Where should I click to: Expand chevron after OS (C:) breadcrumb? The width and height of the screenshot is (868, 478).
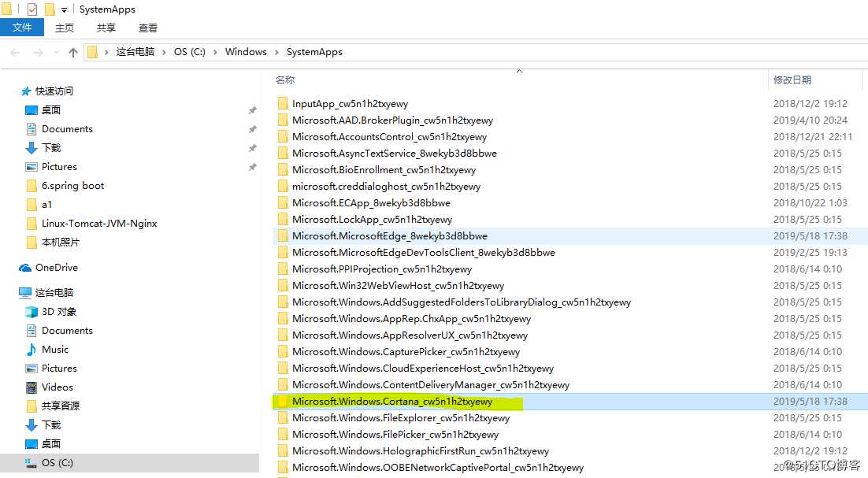[x=215, y=52]
